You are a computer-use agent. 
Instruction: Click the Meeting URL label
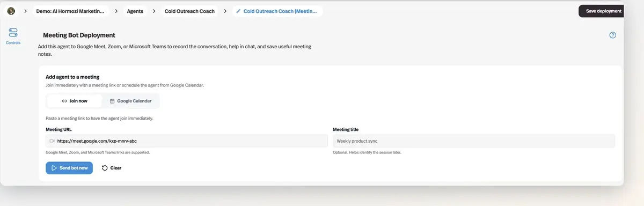[58, 129]
